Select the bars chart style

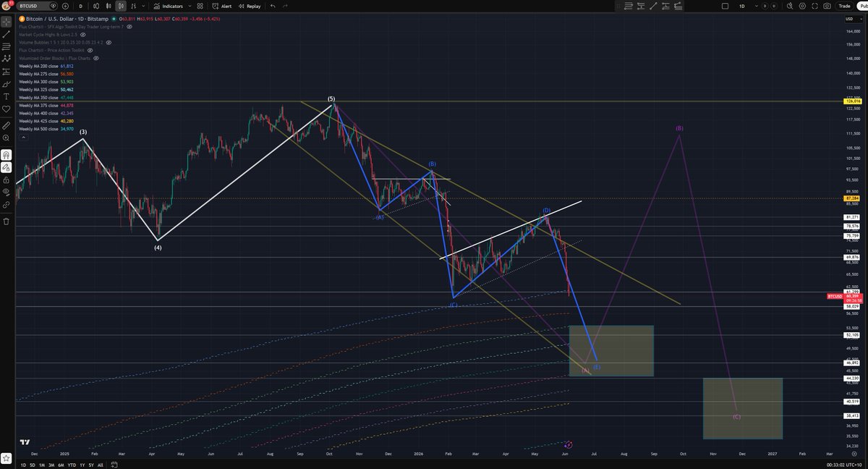tap(96, 6)
